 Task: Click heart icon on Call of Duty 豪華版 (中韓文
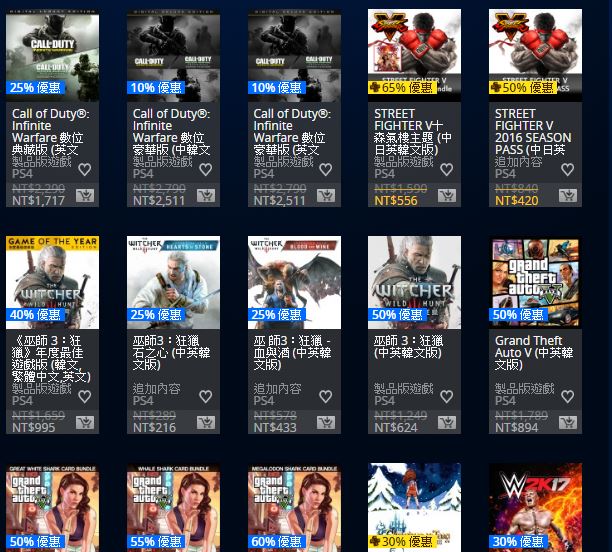(206, 169)
